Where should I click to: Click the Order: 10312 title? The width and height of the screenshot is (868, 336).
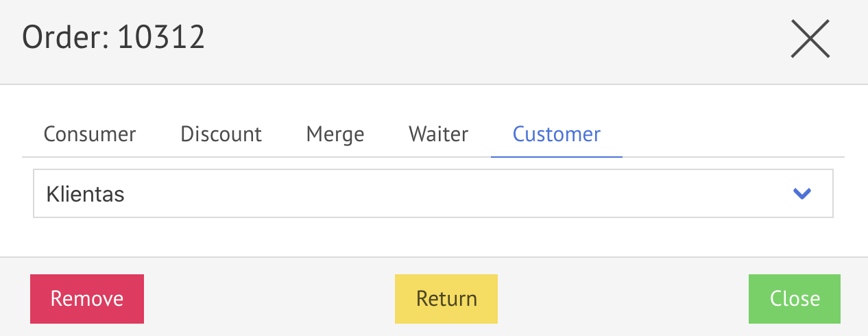(x=114, y=38)
